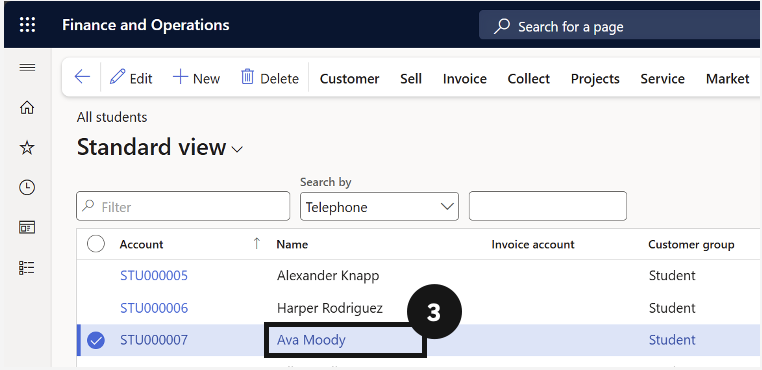Screen dimensions: 762x370
Task: Click the Alexander Knapp name cell
Action: point(328,276)
